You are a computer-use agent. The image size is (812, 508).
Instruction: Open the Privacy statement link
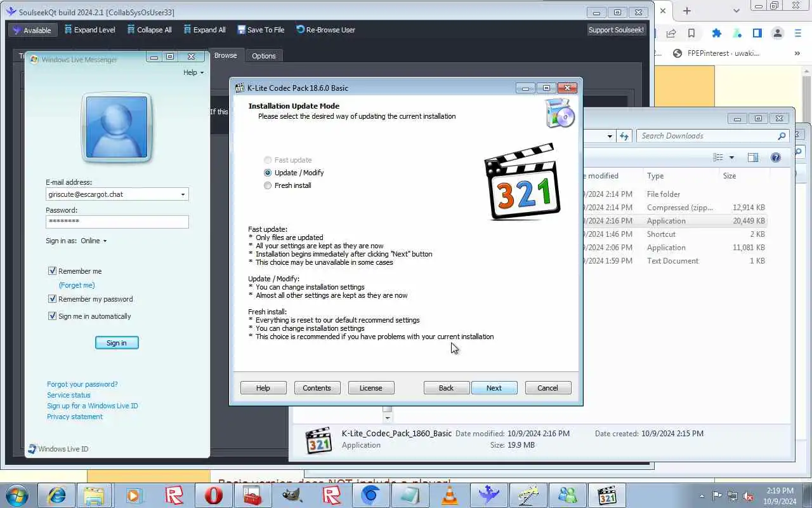74,417
